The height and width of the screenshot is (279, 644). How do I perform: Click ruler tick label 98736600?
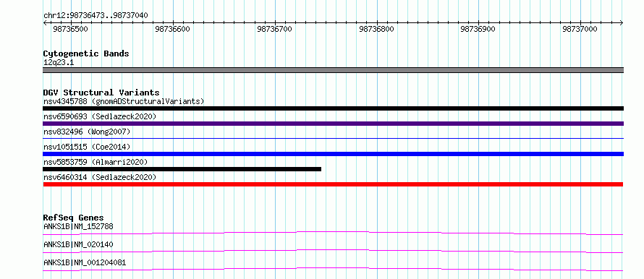pos(172,29)
